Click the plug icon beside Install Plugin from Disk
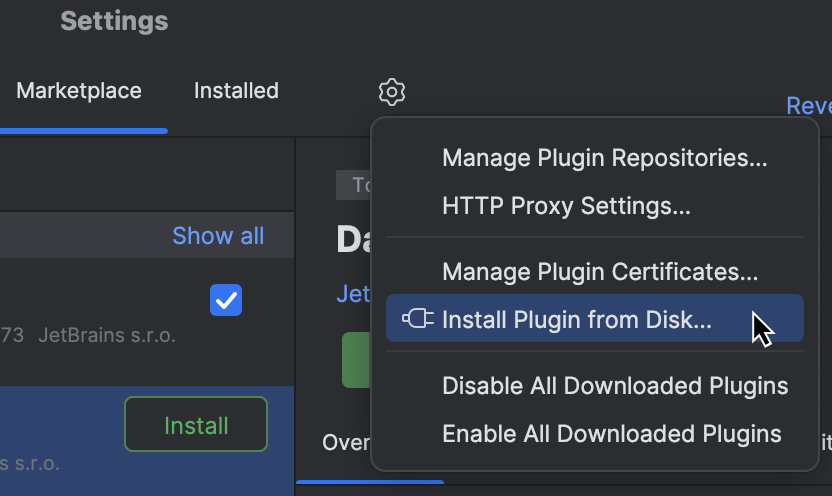The height and width of the screenshot is (496, 832). click(x=418, y=319)
